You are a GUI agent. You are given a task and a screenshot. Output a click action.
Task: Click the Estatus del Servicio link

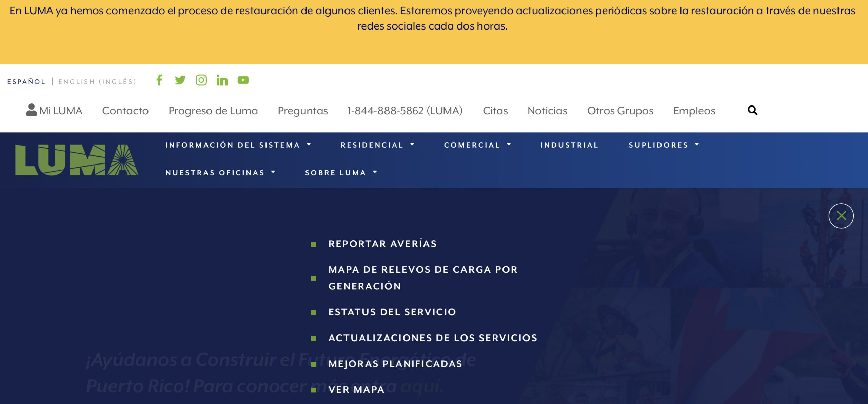392,312
